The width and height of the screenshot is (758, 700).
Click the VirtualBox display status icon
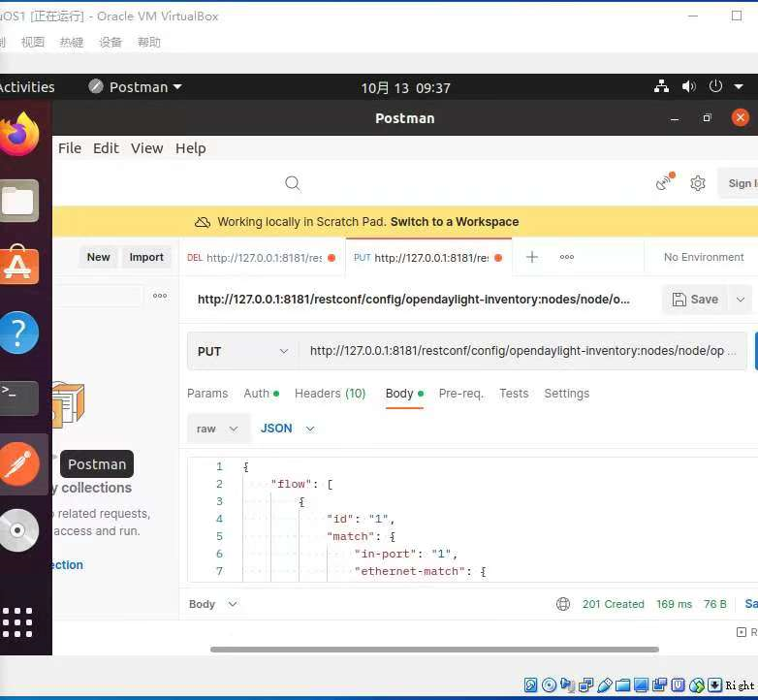pyautogui.click(x=641, y=684)
